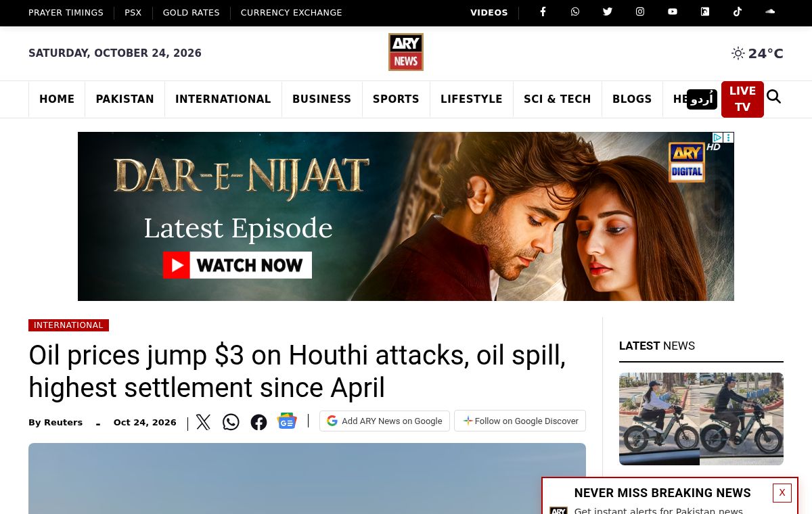Open the Google News share icon
Viewport: 812px width, 514px height.
287,421
